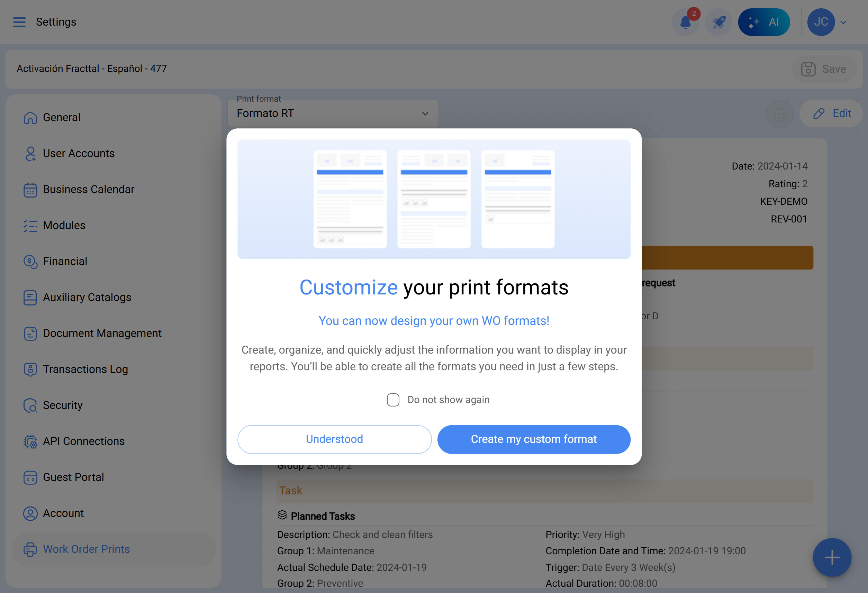Viewport: 868px width, 593px height.
Task: Click Create my custom format
Action: pyautogui.click(x=534, y=439)
